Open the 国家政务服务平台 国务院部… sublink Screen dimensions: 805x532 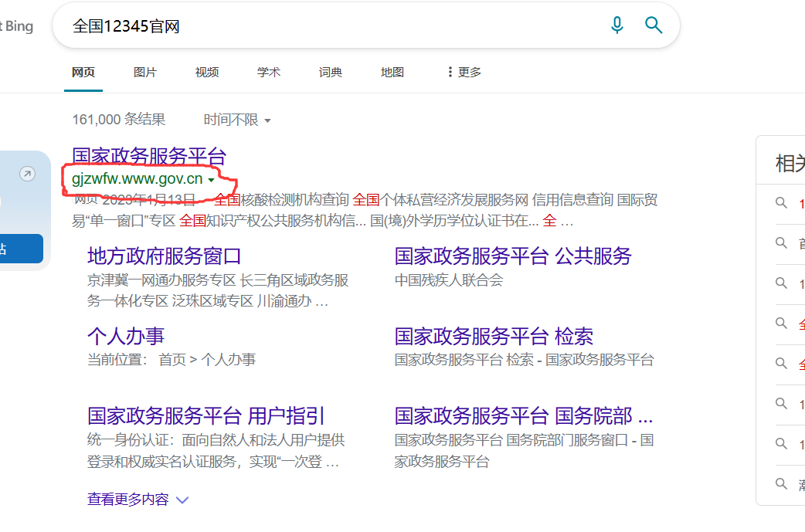coord(524,415)
